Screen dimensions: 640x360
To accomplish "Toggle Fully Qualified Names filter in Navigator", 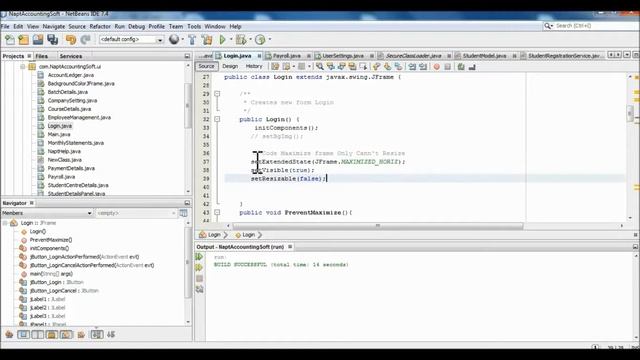I will (81, 335).
